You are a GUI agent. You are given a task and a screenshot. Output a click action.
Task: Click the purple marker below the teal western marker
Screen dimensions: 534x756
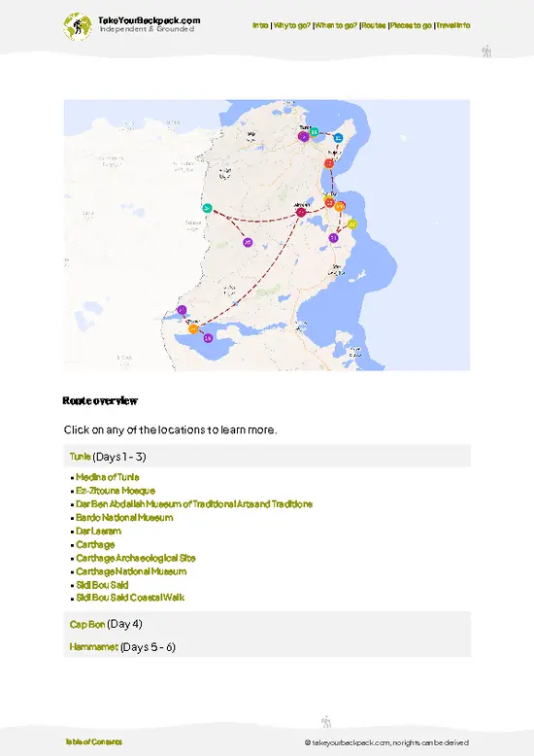click(x=248, y=242)
